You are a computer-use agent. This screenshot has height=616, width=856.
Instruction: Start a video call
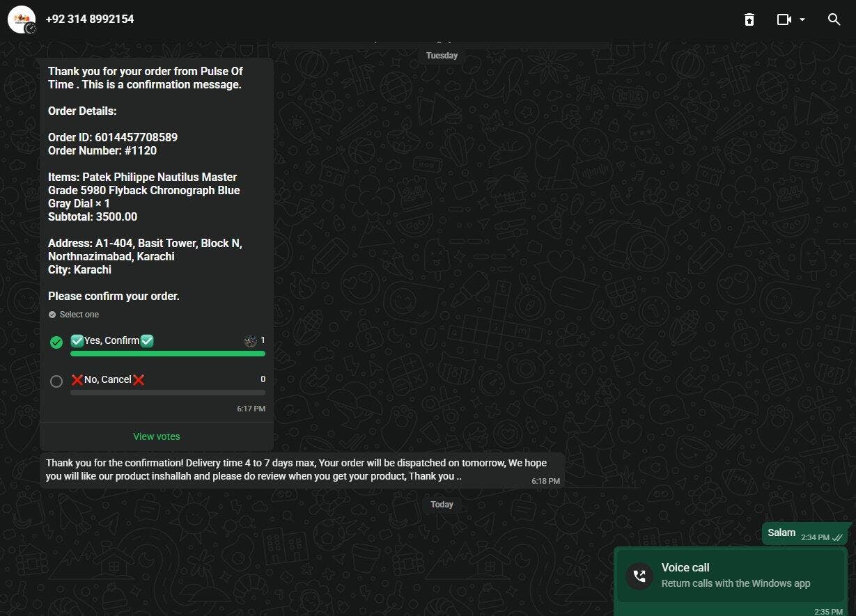pyautogui.click(x=784, y=19)
